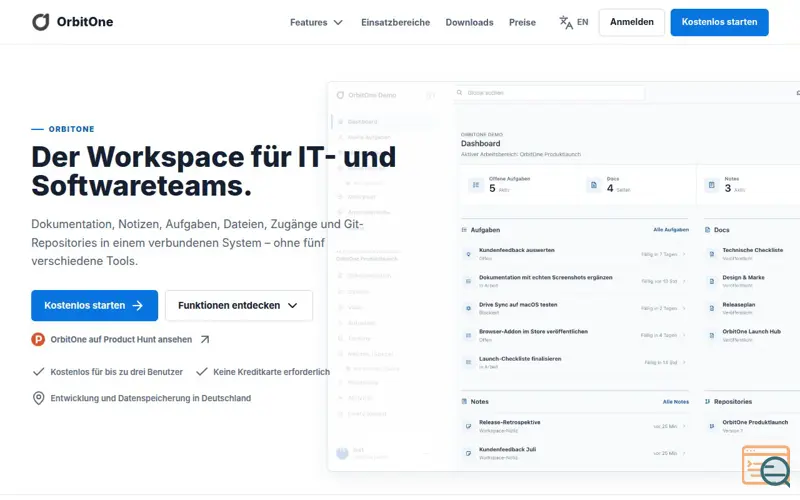Click the Anmelden button
Image resolution: width=800 pixels, height=500 pixels.
[x=632, y=22]
